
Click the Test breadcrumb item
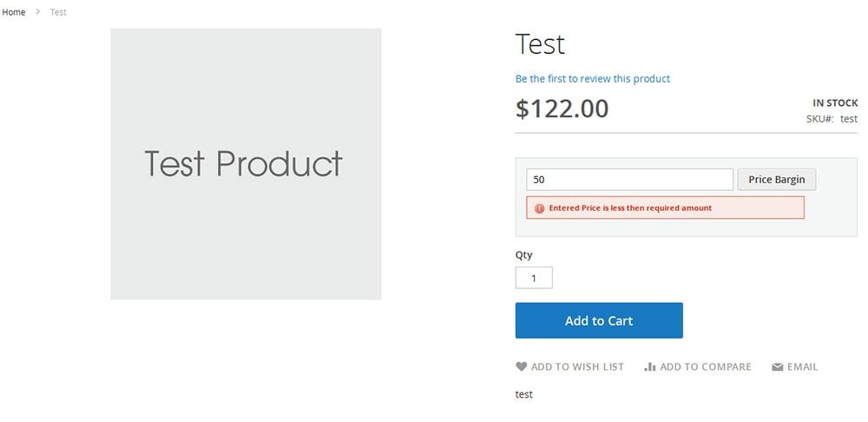coord(58,12)
